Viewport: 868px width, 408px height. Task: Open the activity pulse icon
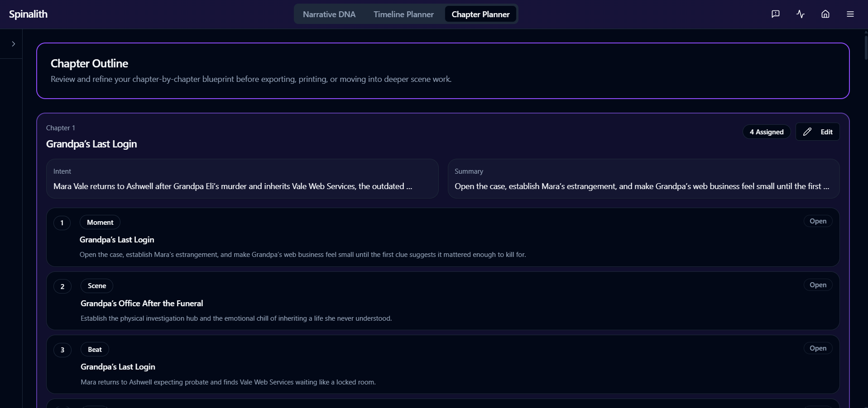[x=801, y=14]
